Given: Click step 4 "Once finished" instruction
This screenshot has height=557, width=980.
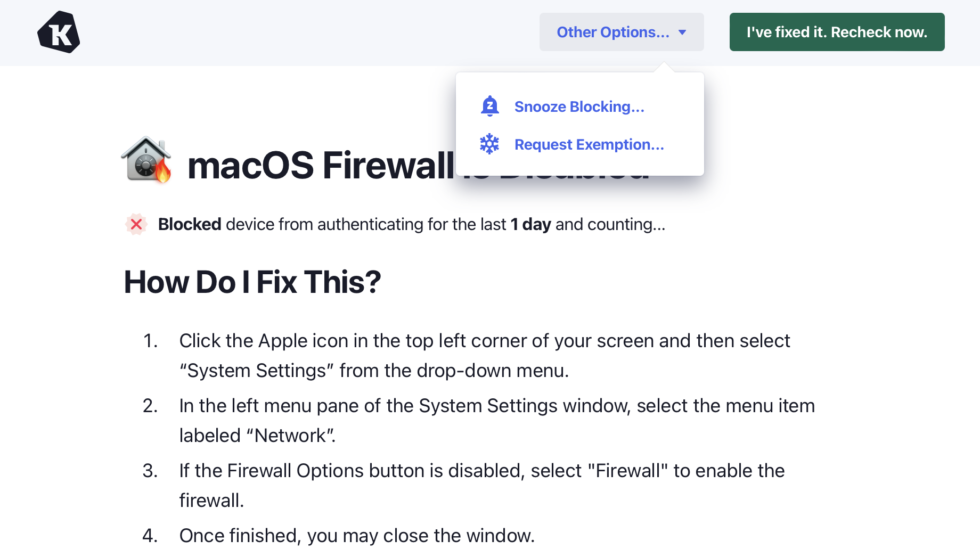Looking at the screenshot, I should point(357,536).
